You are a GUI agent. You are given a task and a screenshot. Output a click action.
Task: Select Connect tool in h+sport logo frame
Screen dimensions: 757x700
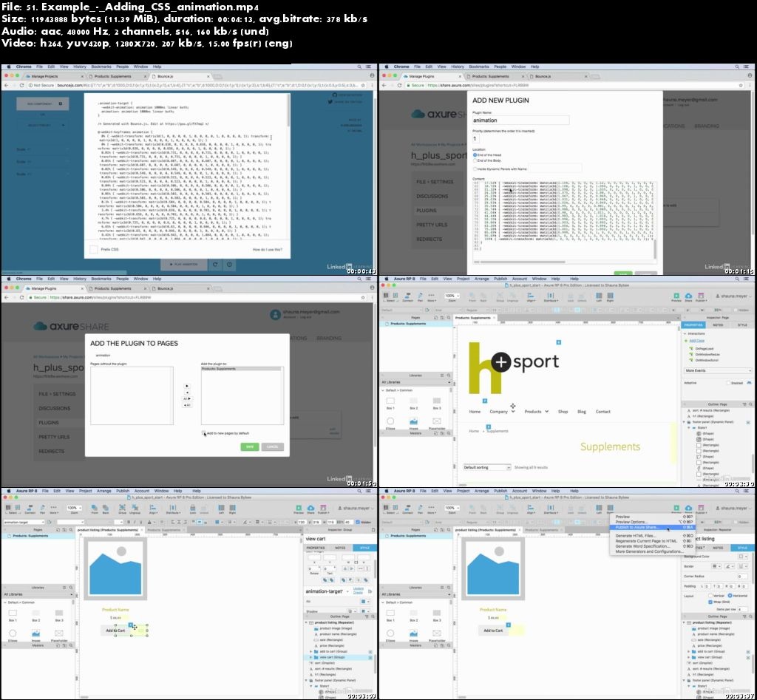(407, 296)
